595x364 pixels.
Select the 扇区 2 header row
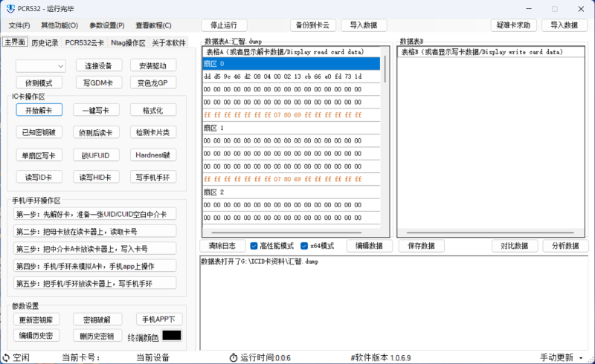(292, 192)
